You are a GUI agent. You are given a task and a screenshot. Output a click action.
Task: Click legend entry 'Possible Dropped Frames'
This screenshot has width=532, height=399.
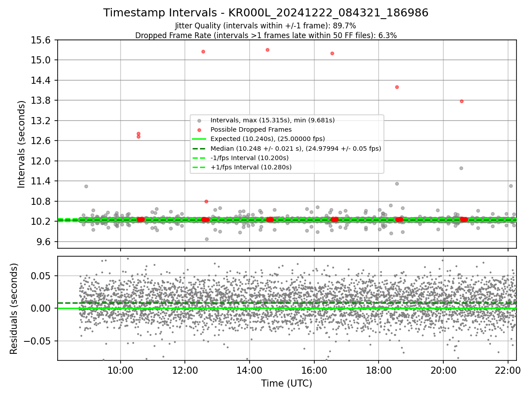click(x=251, y=129)
